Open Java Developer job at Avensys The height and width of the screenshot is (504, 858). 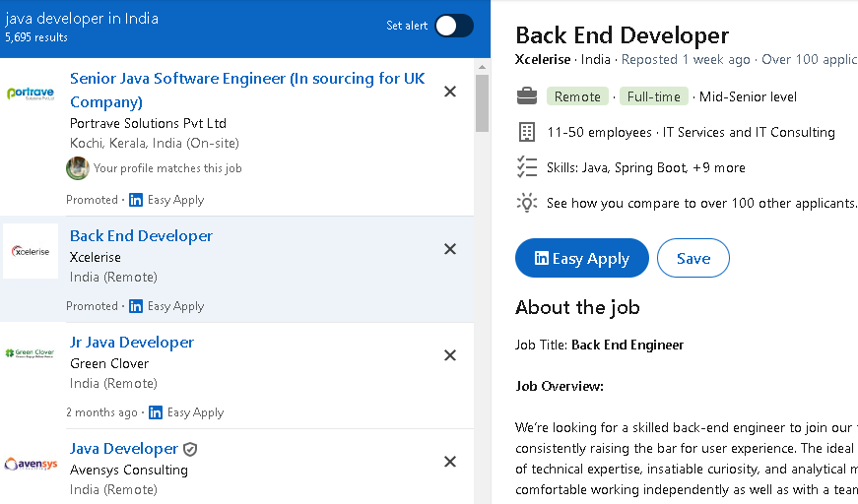124,448
